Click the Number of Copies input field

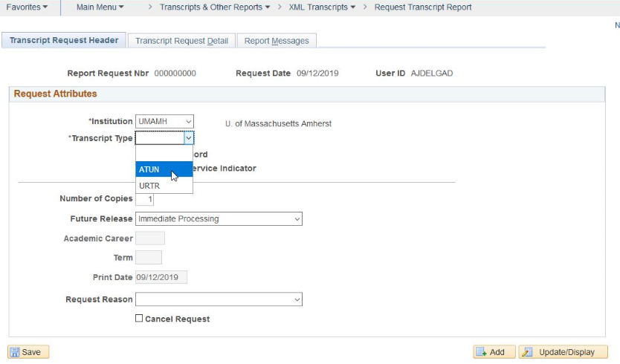[145, 199]
